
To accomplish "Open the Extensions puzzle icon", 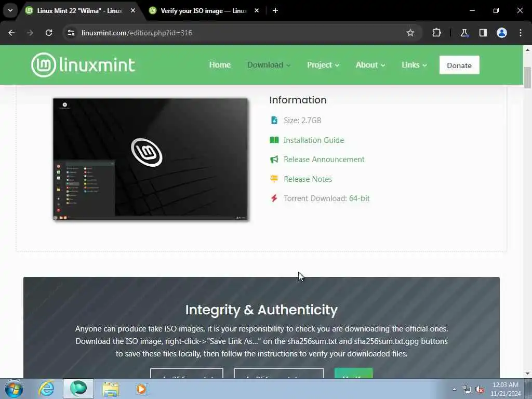I will coord(436,33).
